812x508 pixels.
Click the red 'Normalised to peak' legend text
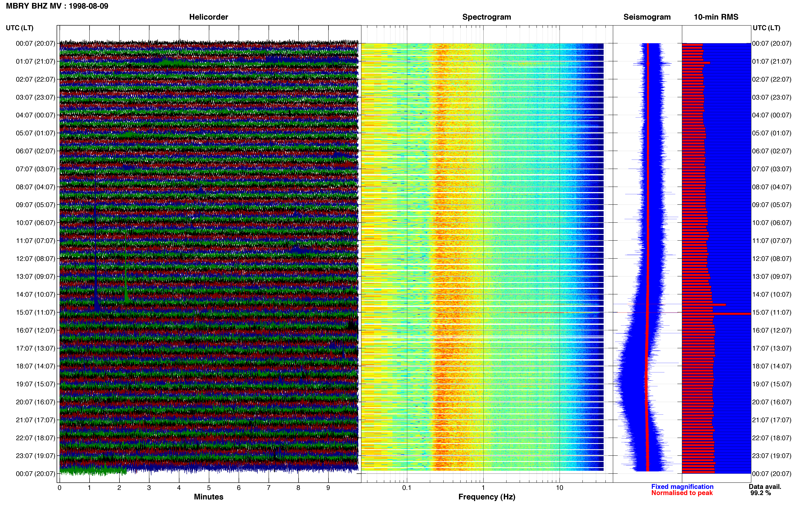tap(682, 493)
